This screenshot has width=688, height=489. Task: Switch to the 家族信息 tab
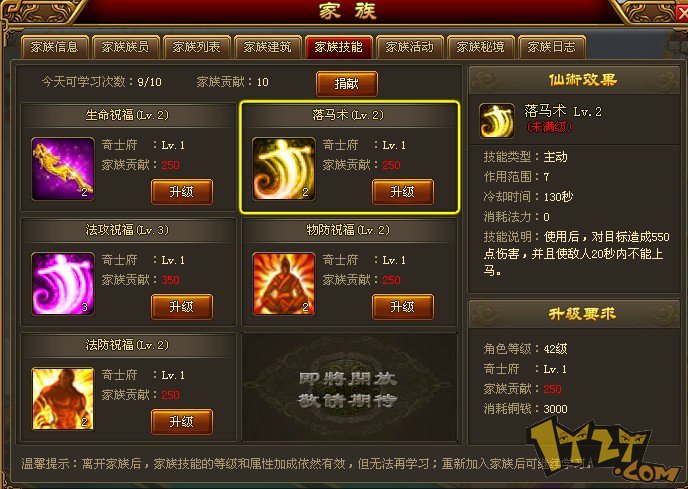[x=54, y=47]
